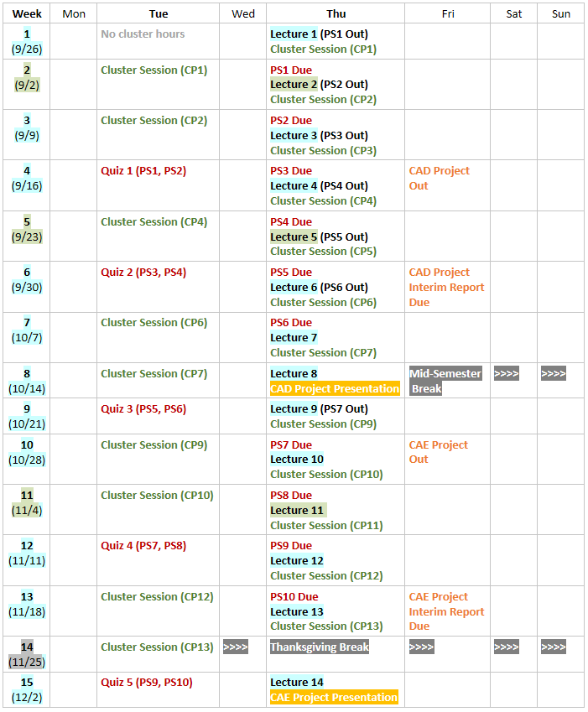Select 'Lecture 13' entry
Image resolution: width=588 pixels, height=712 pixels.
click(297, 611)
